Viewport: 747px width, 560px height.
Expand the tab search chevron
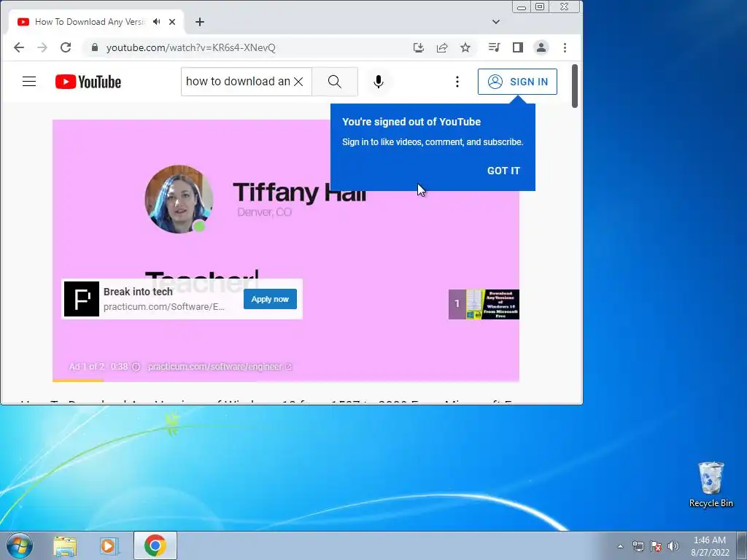(x=496, y=21)
